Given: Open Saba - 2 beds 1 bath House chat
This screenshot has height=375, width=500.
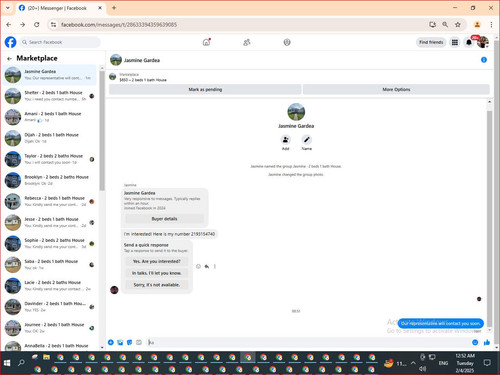Looking at the screenshot, I should pos(50,265).
